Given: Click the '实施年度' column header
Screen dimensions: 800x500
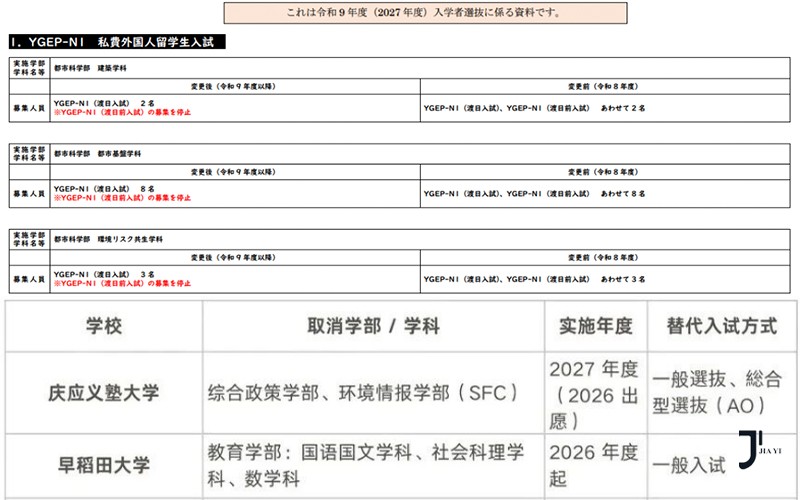Looking at the screenshot, I should pyautogui.click(x=595, y=326).
